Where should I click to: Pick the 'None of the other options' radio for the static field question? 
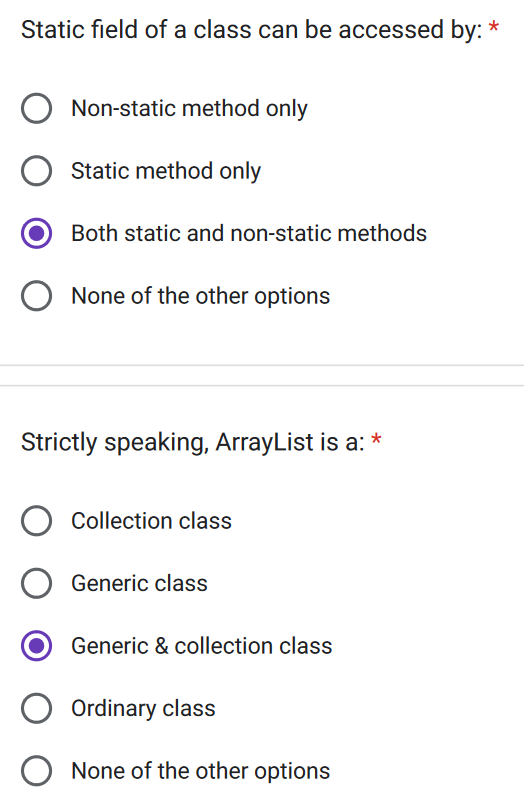(36, 296)
